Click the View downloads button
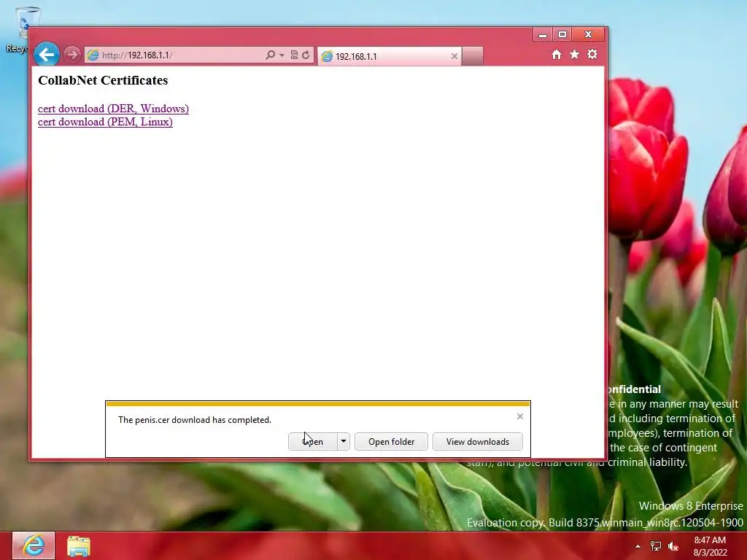This screenshot has height=560, width=747. point(477,441)
